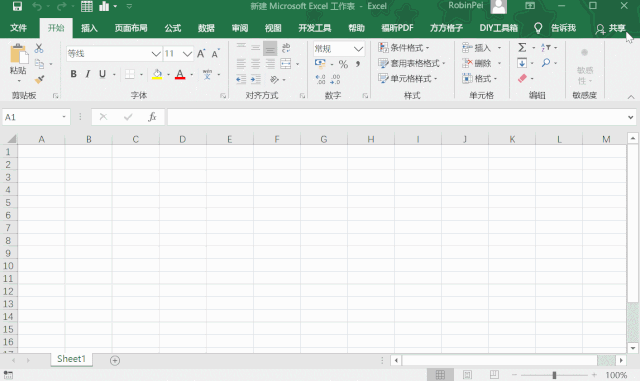
Task: Toggle top align button
Action: pos(241,48)
